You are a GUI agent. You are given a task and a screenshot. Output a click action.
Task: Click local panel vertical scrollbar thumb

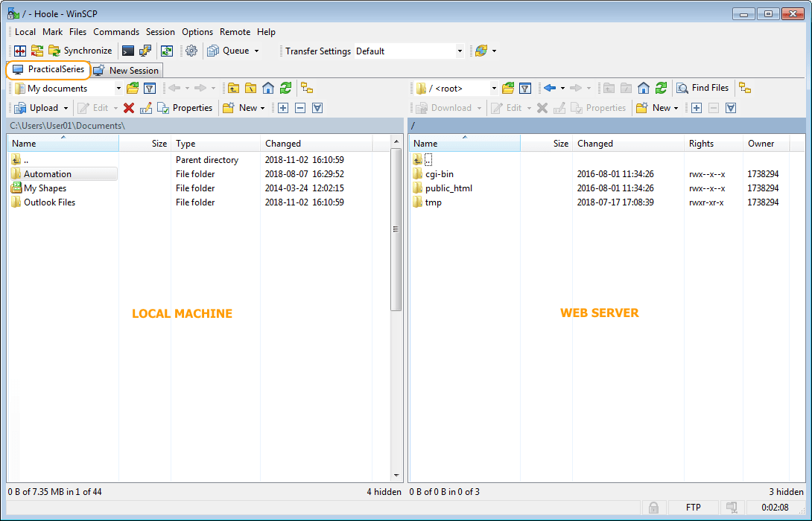point(396,230)
